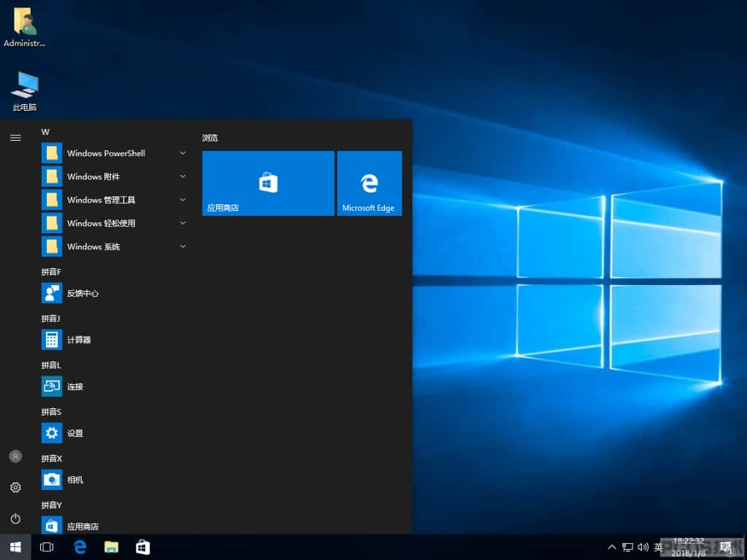Expand the Windows 轻松使用 folder
The height and width of the screenshot is (560, 747).
(115, 223)
